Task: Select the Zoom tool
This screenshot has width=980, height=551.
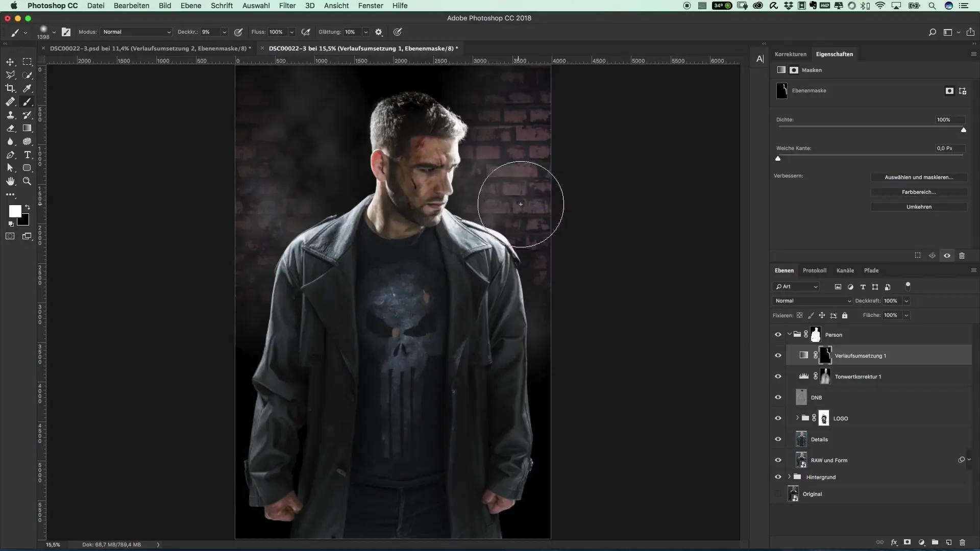Action: click(28, 181)
